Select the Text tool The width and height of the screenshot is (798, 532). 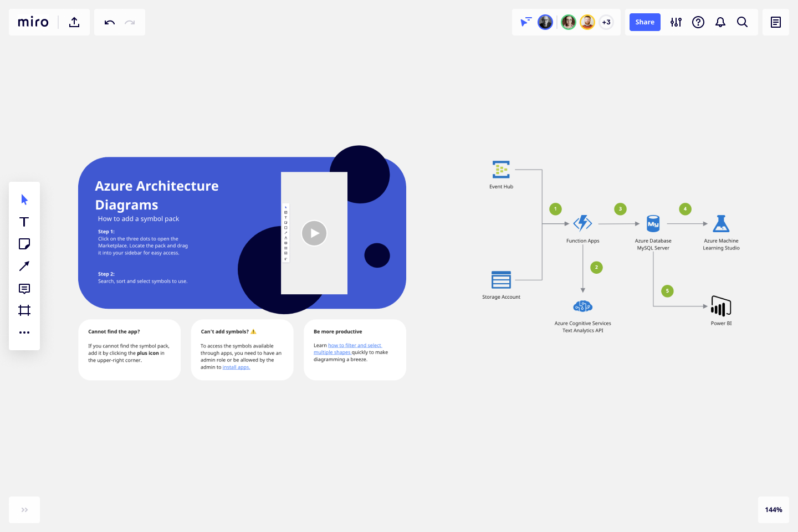(x=24, y=222)
